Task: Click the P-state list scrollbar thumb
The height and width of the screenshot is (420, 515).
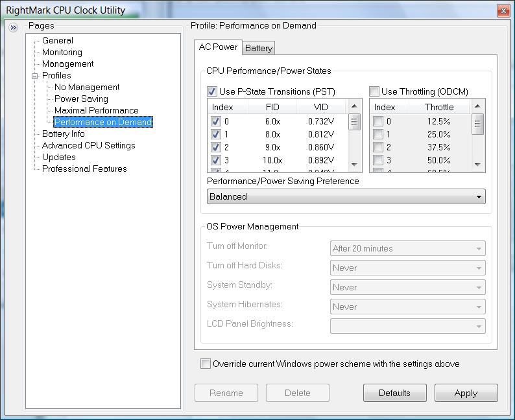Action: [x=354, y=122]
